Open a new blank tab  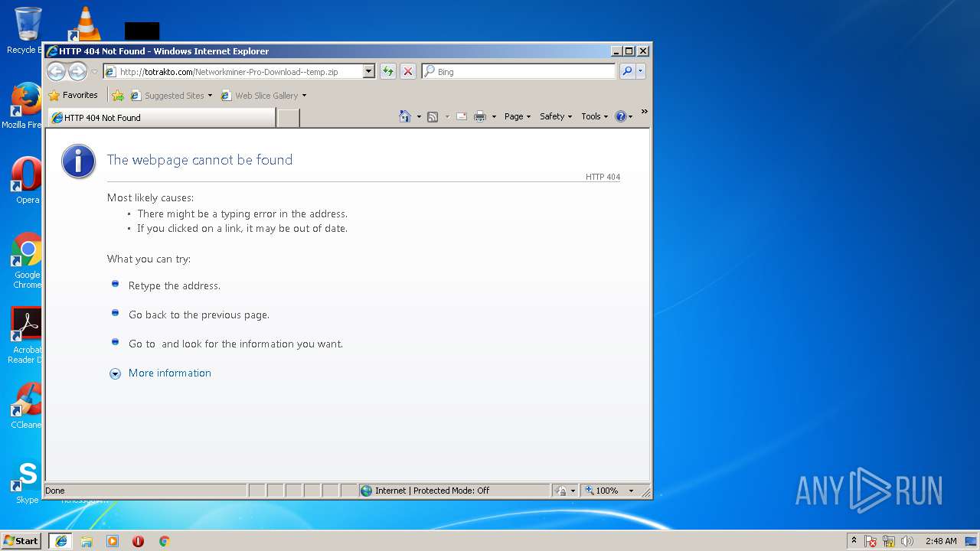point(288,118)
